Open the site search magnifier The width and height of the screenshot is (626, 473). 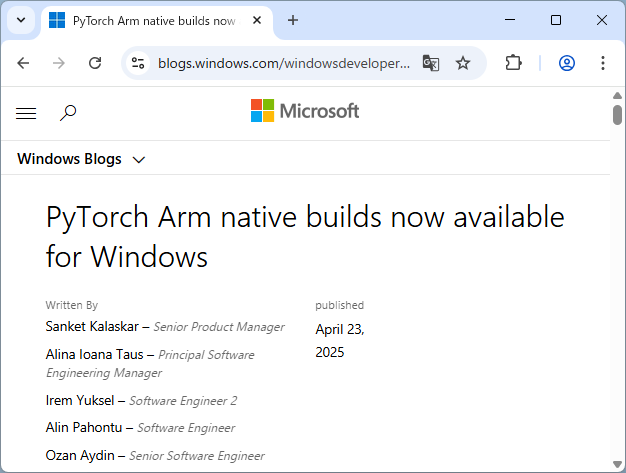click(68, 113)
